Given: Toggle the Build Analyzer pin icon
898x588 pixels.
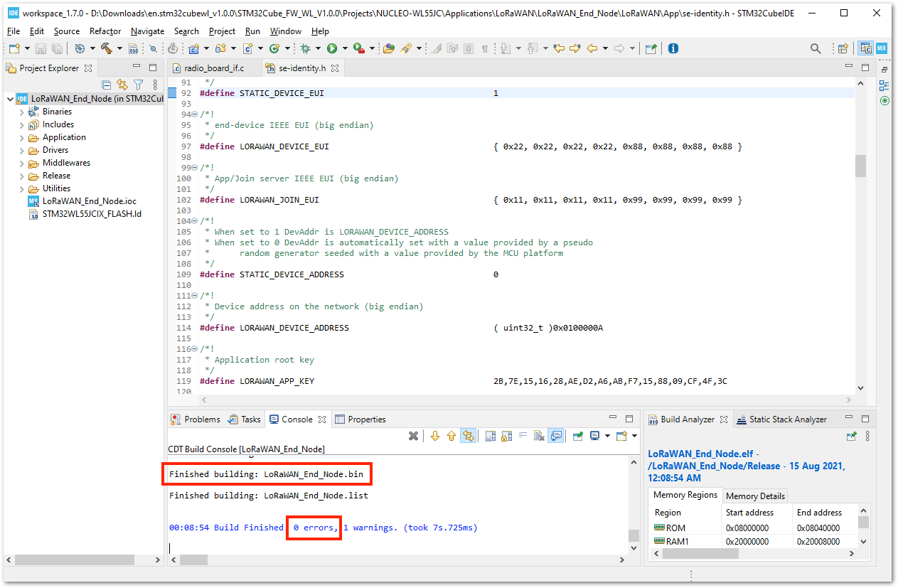Looking at the screenshot, I should tap(852, 436).
